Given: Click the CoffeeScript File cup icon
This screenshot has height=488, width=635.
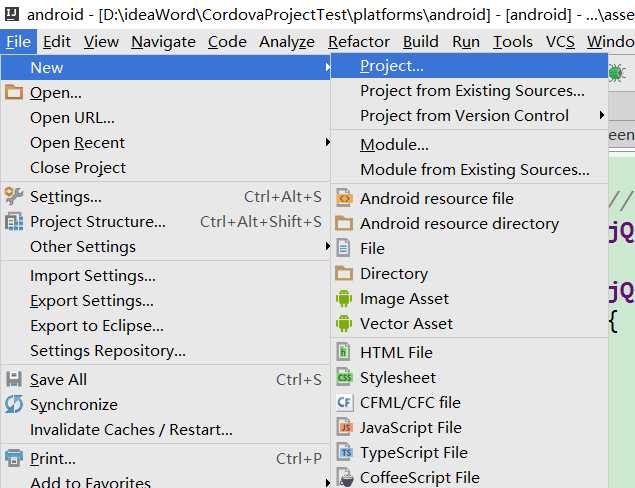Looking at the screenshot, I should [x=344, y=477].
